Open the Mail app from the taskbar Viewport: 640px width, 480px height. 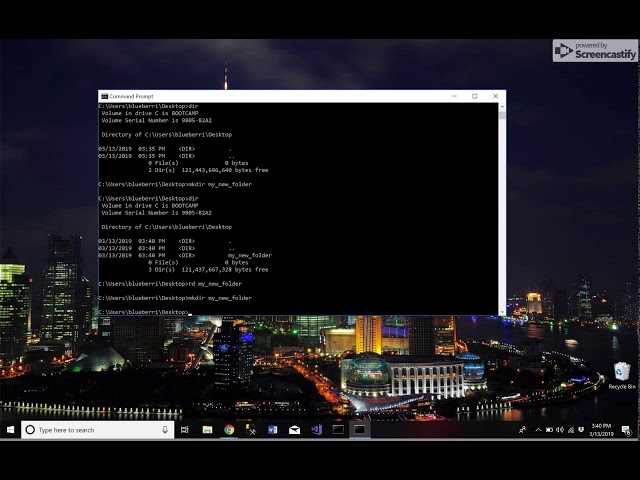294,430
